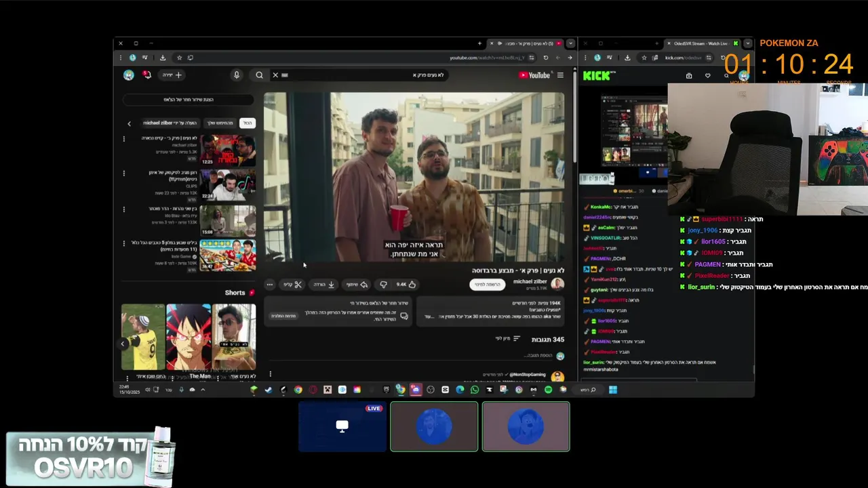Image resolution: width=868 pixels, height=488 pixels.
Task: Open more actions dots below video
Action: click(270, 285)
